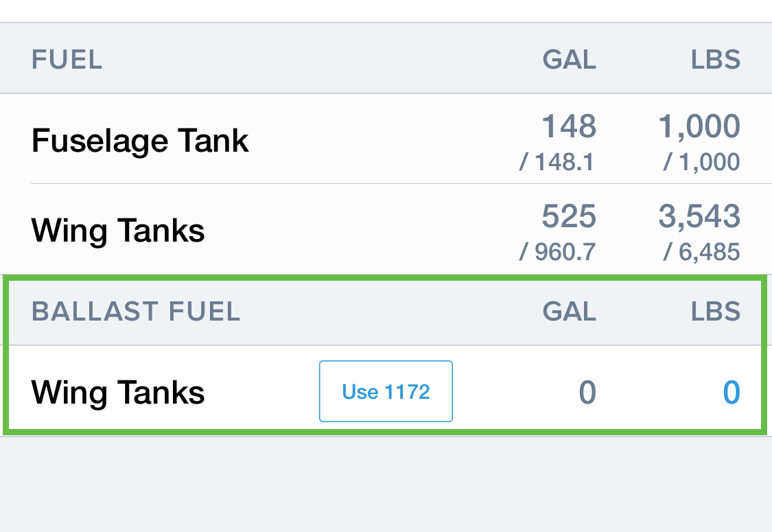Select the ballast Wing Tanks row
Viewport: 772px width, 532px height.
coord(117,391)
